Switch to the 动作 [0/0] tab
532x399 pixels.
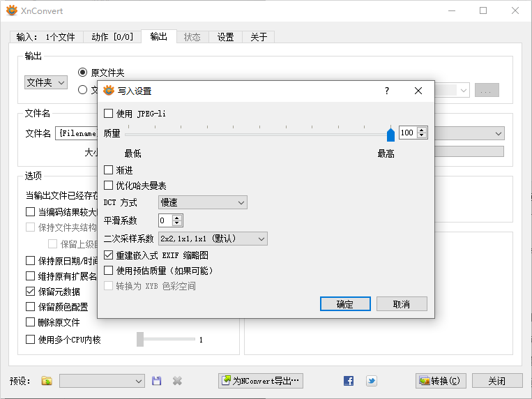[112, 37]
